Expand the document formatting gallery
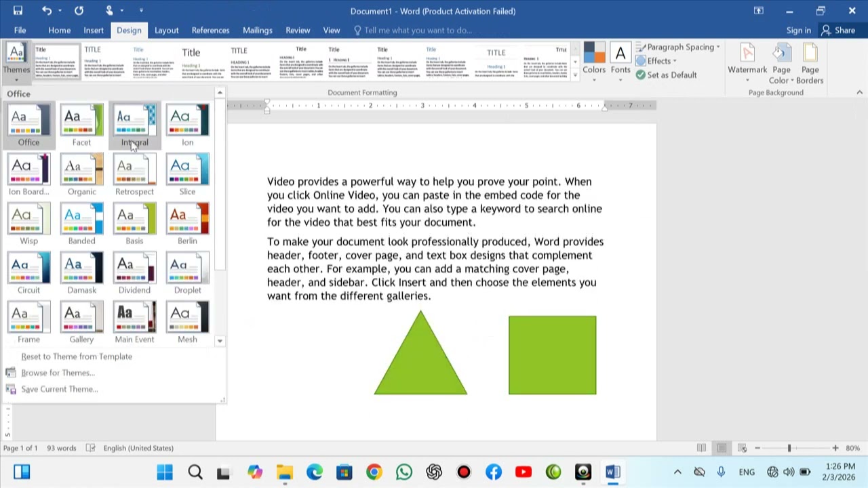 [x=575, y=76]
